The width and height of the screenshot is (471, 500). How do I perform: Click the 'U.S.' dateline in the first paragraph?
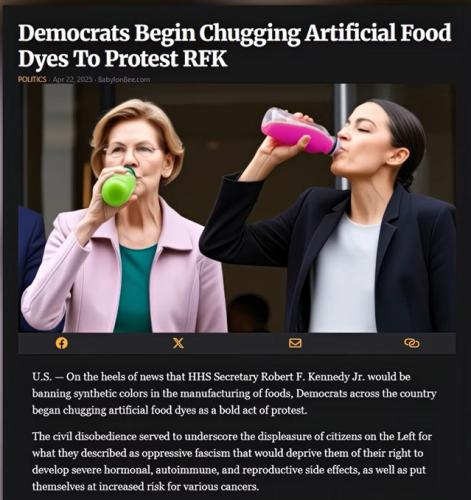pyautogui.click(x=42, y=377)
